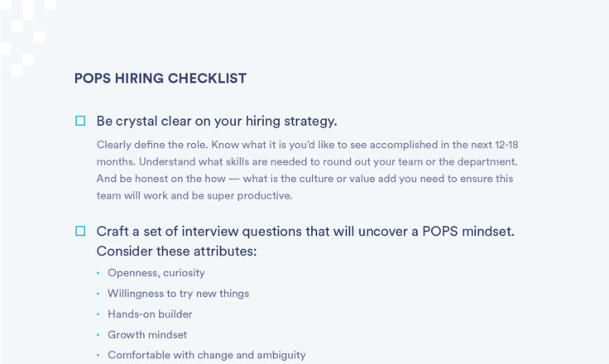Click the bullet dot before 'Openness'
Viewport: 609px width, 364px height.
pos(98,274)
